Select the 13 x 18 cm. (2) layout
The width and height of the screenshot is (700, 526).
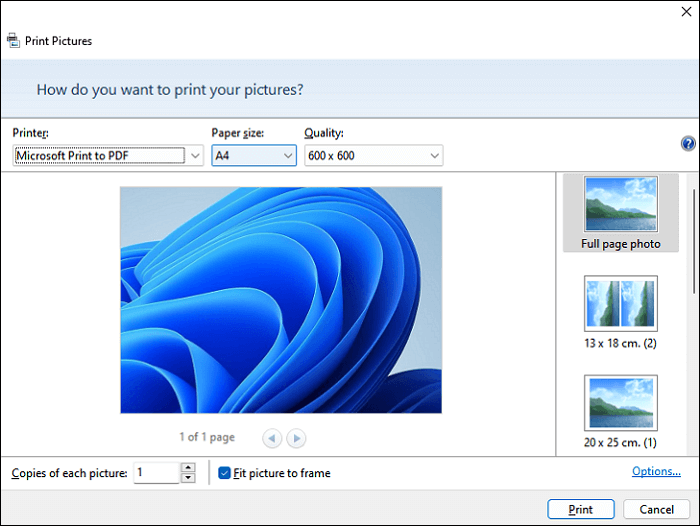click(621, 312)
